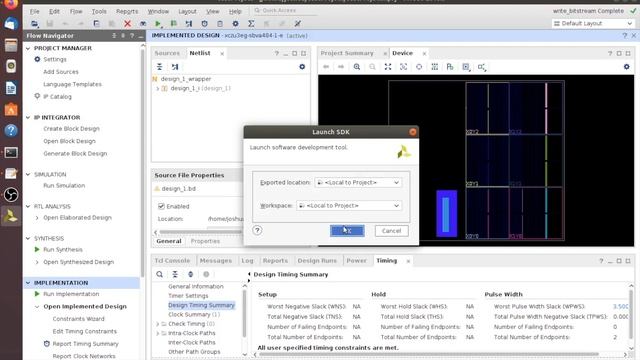
Task: Click OK in the Launch SDK dialog
Action: [x=347, y=231]
